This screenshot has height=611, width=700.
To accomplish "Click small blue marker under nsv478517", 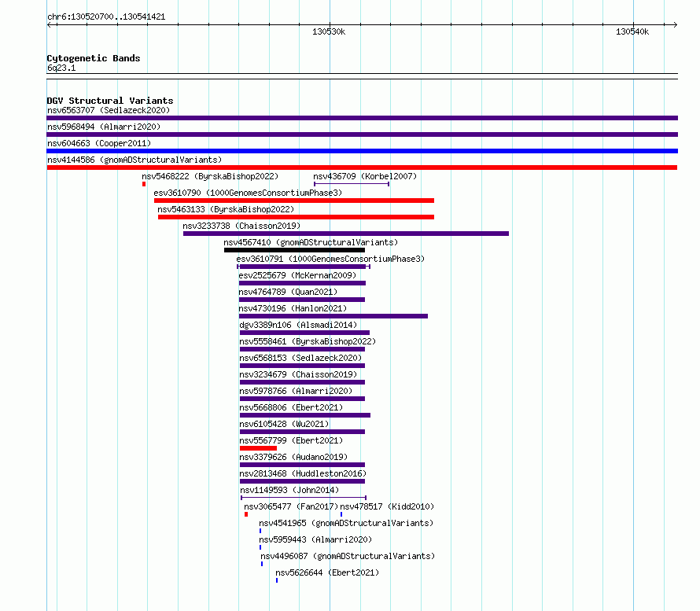I will 341,514.
